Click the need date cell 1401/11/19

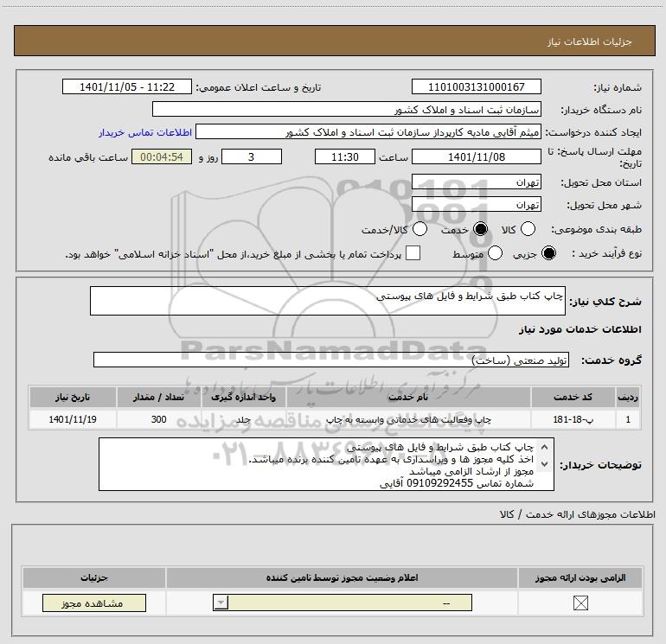click(73, 419)
